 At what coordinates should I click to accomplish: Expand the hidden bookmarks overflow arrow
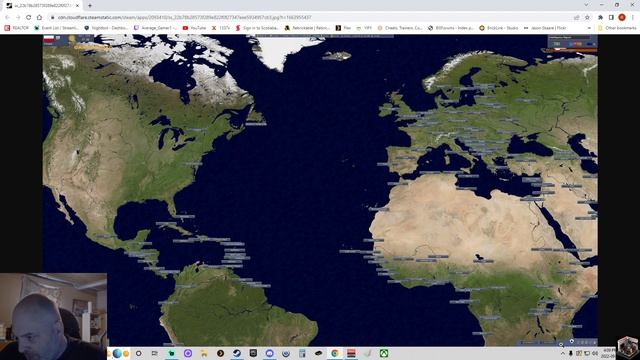[589, 28]
